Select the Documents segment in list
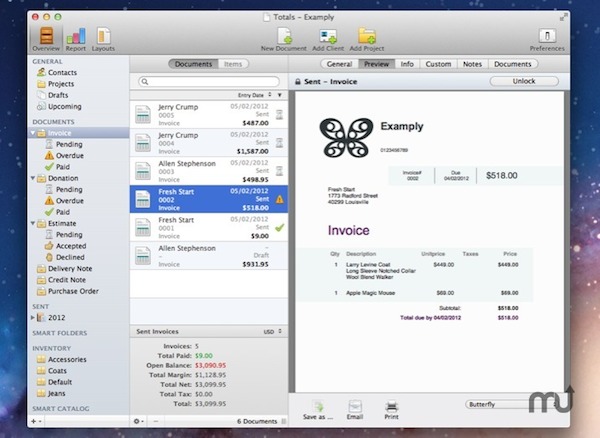This screenshot has height=438, width=600. point(193,64)
